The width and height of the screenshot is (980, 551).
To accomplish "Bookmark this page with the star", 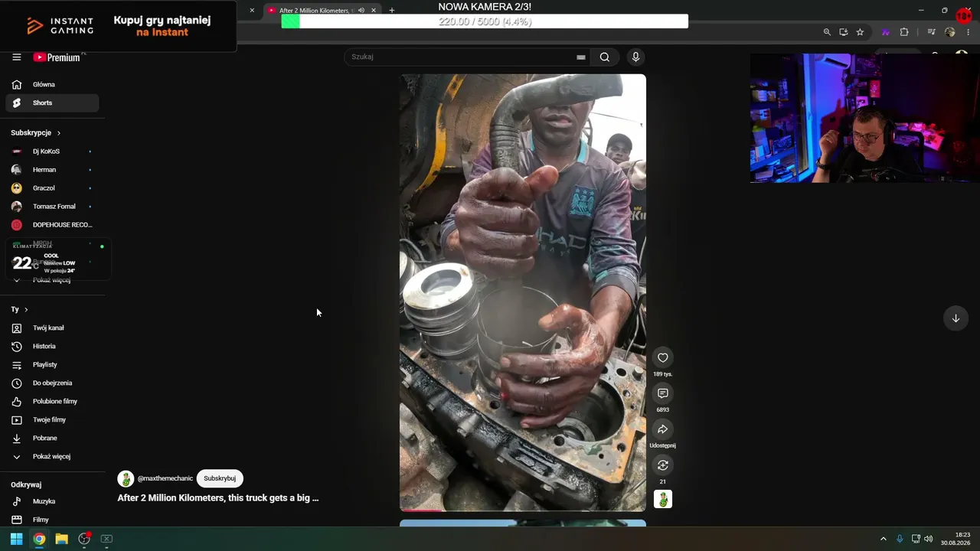I will tap(861, 32).
